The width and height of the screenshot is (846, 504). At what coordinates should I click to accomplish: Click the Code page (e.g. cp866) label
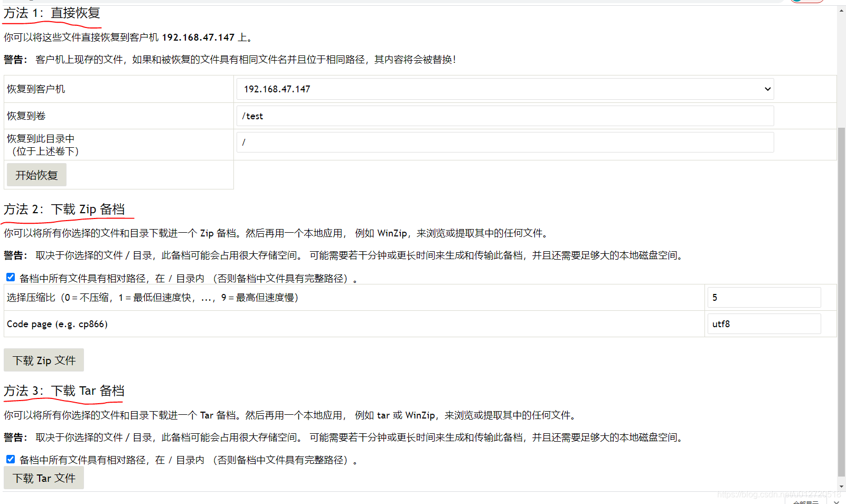point(57,324)
